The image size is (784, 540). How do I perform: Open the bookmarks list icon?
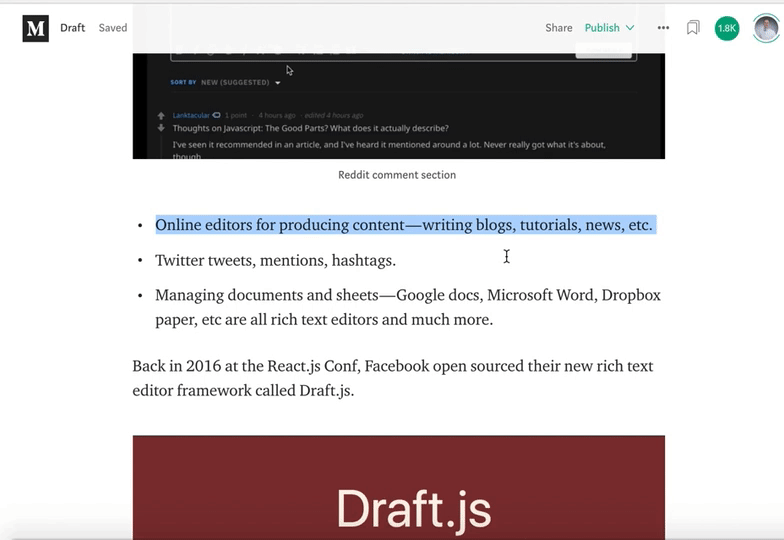(x=693, y=28)
